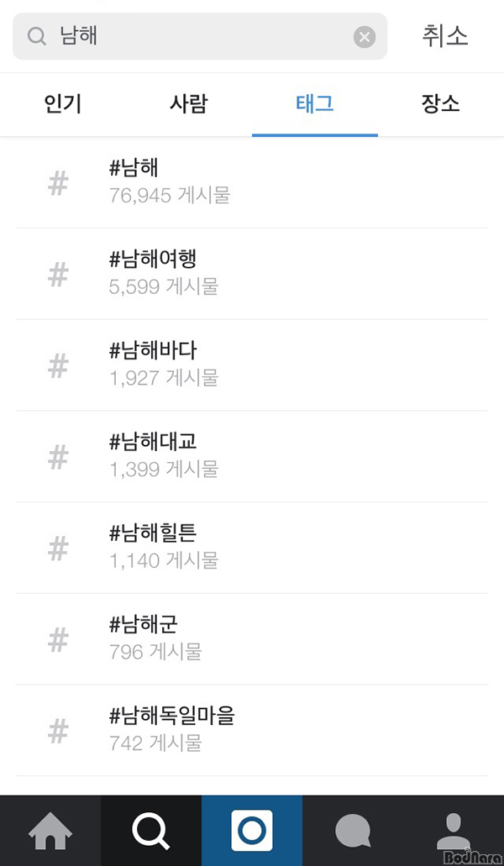Tap hash icon beside #남해독일마을

(x=58, y=732)
